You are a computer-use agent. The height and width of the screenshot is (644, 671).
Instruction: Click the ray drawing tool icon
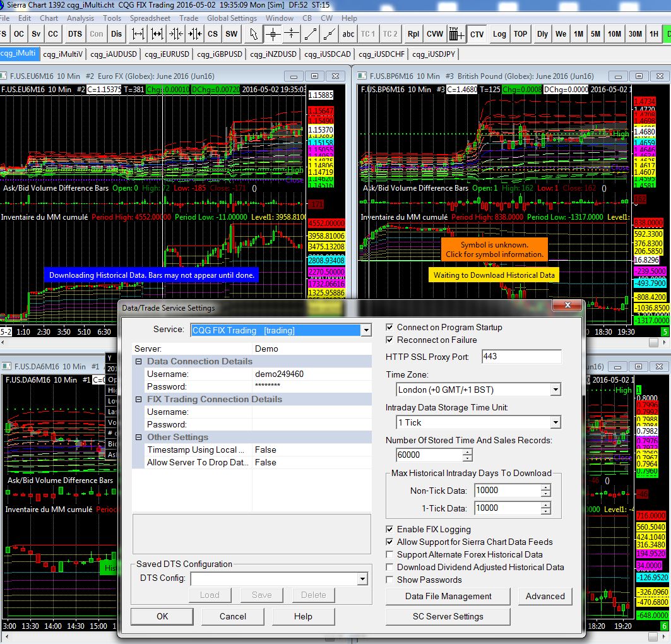(x=328, y=34)
